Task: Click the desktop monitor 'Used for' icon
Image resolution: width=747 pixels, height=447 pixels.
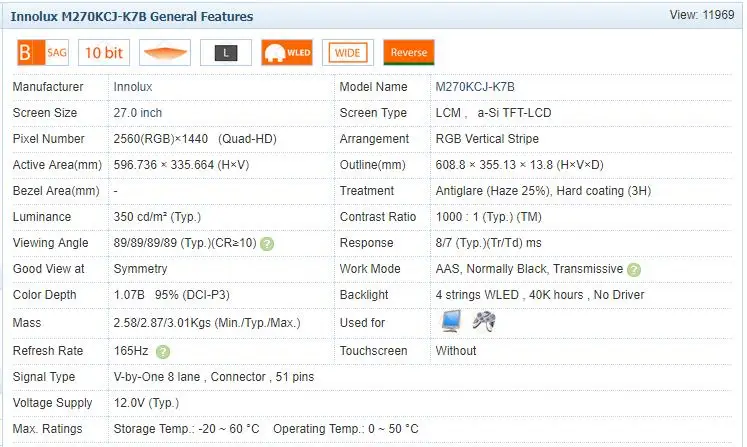Action: (451, 321)
